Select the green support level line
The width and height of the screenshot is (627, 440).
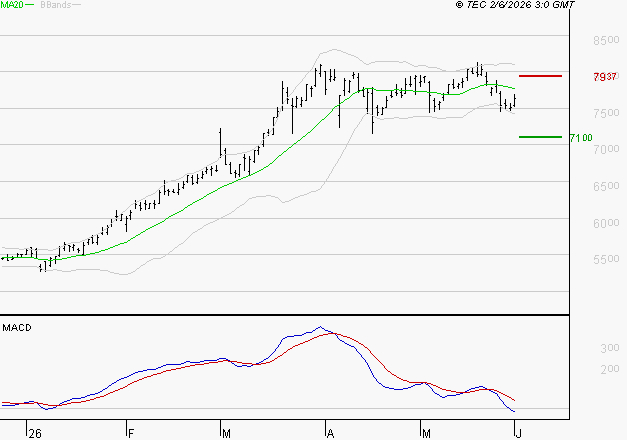540,137
